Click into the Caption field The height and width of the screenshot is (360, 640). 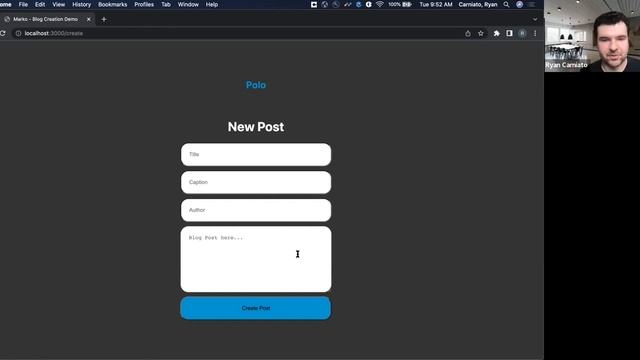coord(256,182)
